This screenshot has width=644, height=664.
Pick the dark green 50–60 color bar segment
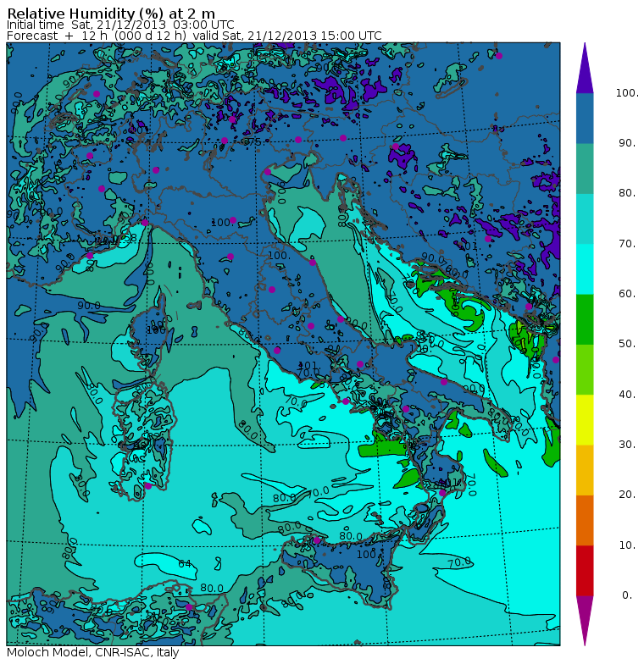click(x=585, y=319)
